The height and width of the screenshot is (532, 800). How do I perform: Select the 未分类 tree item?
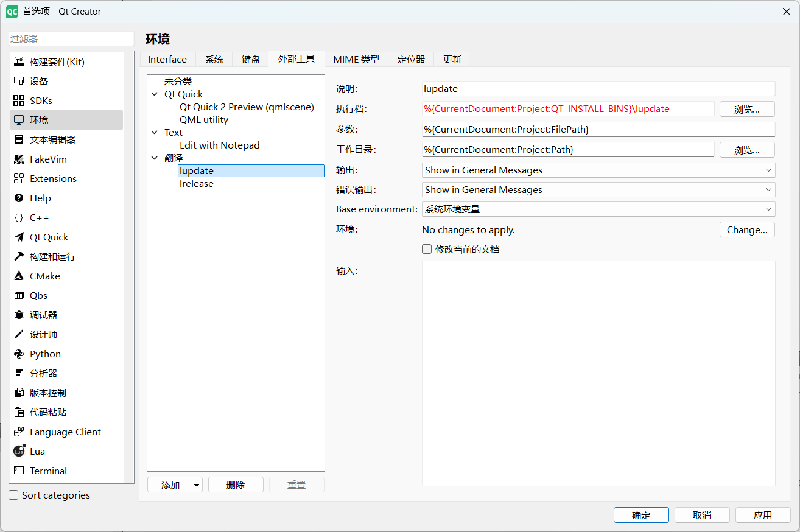coord(178,82)
